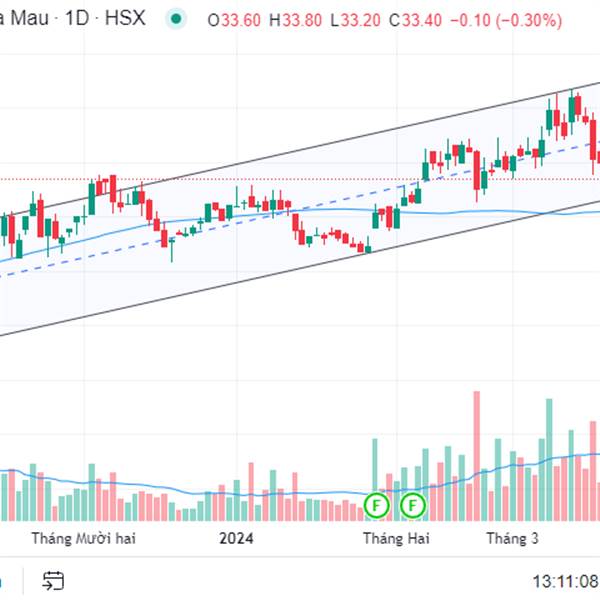
Task: Click the first green F marker
Action: pyautogui.click(x=377, y=505)
